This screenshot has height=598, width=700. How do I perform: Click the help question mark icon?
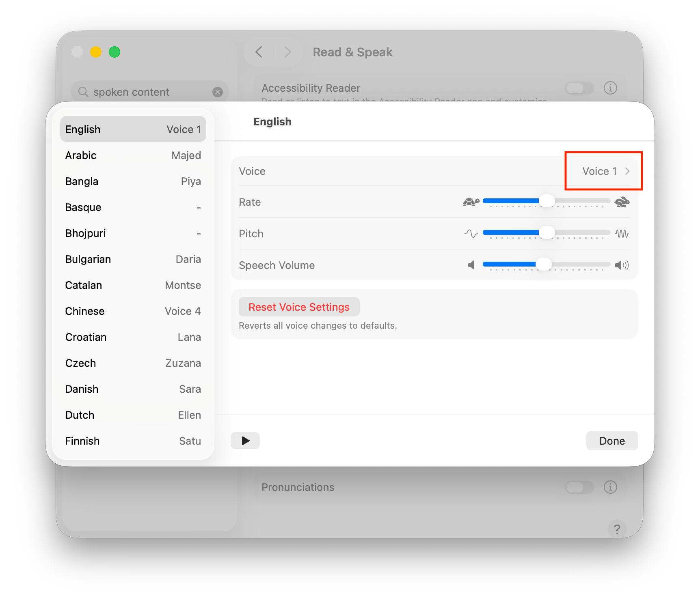tap(617, 529)
